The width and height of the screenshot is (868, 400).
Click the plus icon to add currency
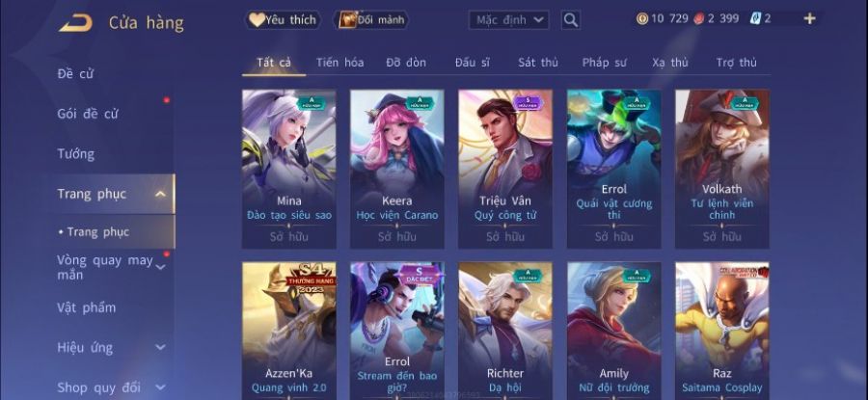809,19
